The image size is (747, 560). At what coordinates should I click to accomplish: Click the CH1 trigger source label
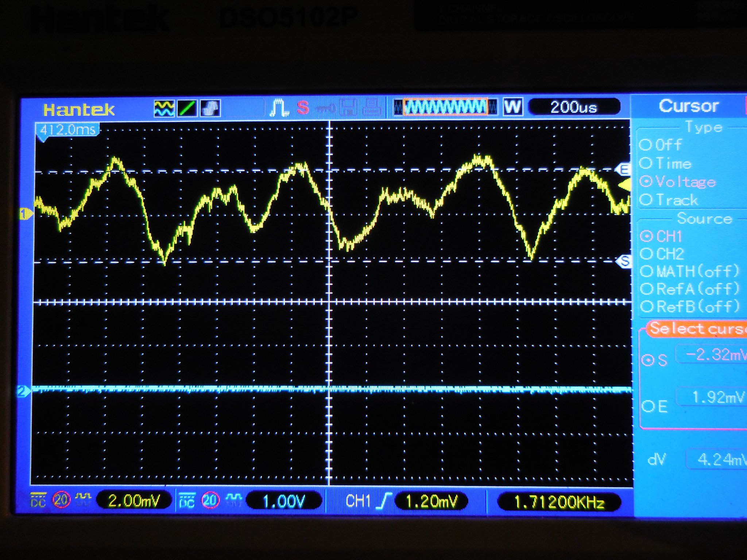(358, 501)
